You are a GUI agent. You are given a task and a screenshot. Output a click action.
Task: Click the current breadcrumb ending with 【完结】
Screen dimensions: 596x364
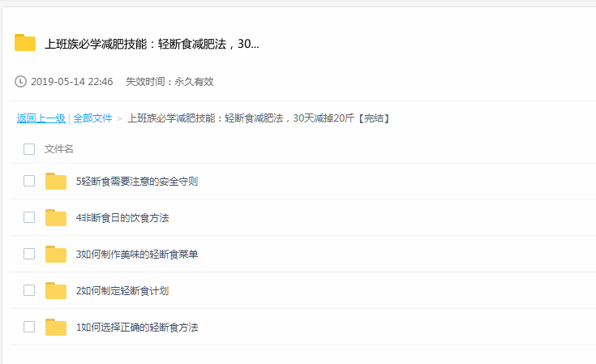(x=259, y=118)
